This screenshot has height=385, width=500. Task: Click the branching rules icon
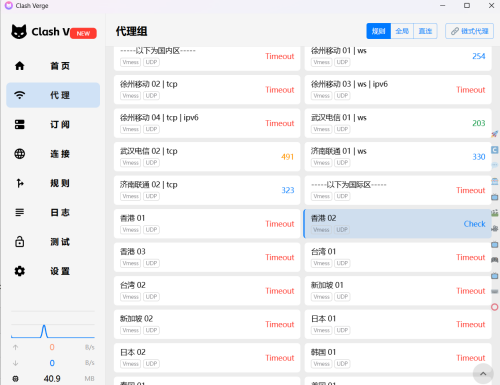pyautogui.click(x=20, y=183)
